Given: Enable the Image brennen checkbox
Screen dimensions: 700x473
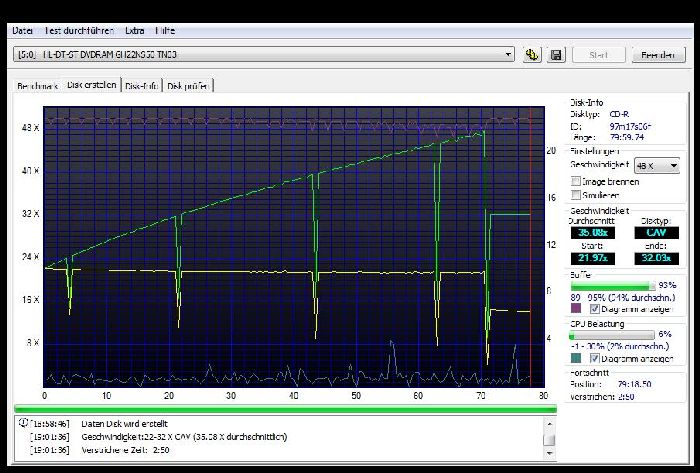Looking at the screenshot, I should click(576, 181).
